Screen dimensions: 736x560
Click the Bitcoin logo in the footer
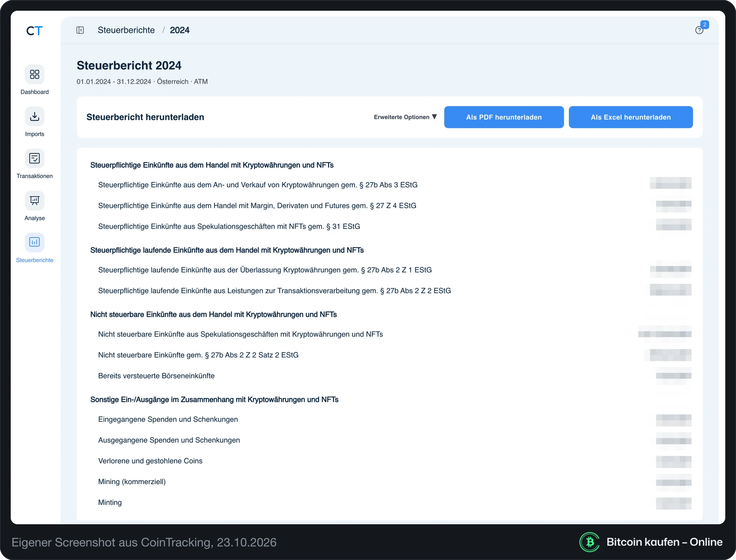point(590,542)
